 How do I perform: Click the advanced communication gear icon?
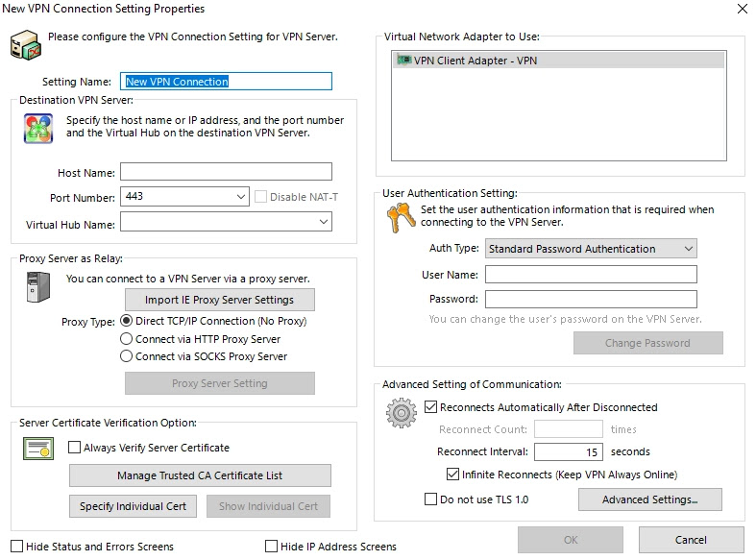pyautogui.click(x=400, y=414)
